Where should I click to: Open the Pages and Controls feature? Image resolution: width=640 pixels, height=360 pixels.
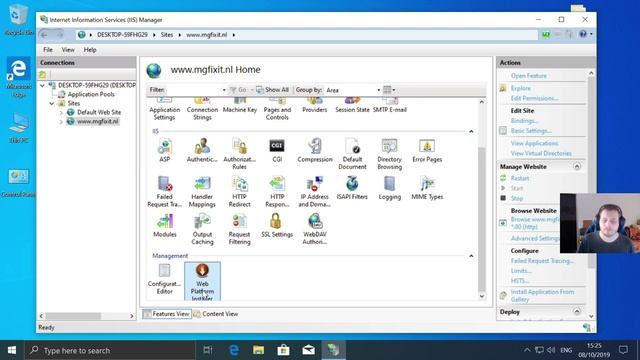coord(277,109)
